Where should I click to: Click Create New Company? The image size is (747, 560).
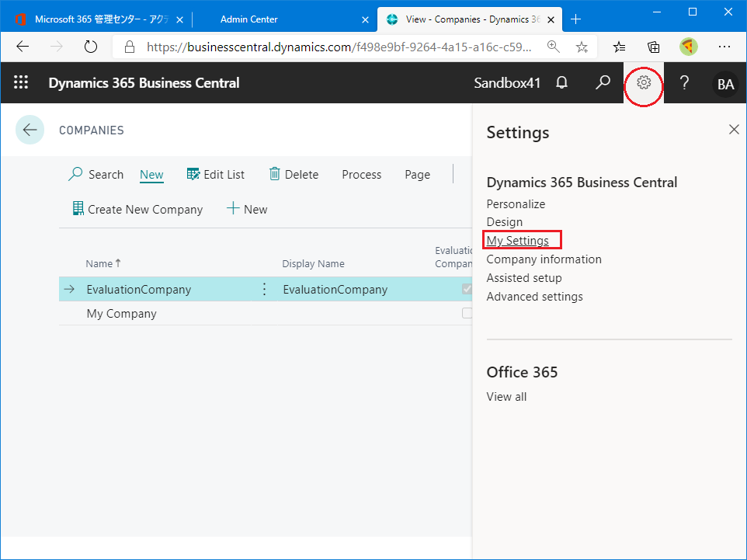137,209
